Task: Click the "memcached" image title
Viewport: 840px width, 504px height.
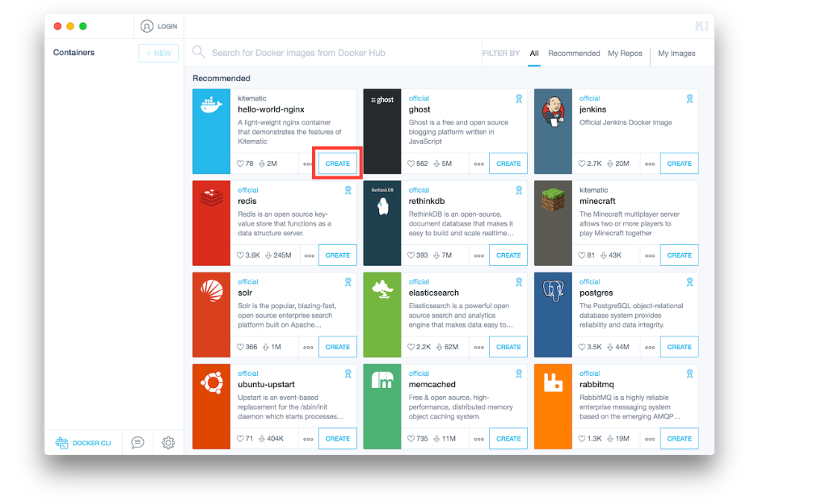Action: point(433,384)
